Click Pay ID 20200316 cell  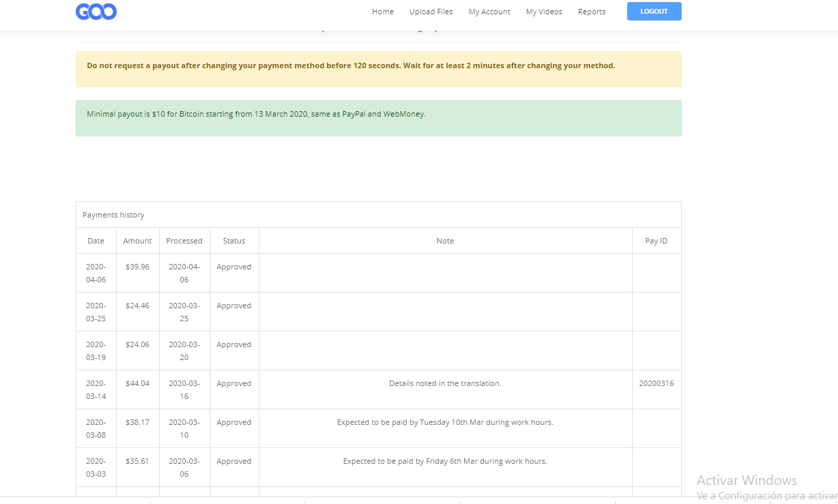656,383
